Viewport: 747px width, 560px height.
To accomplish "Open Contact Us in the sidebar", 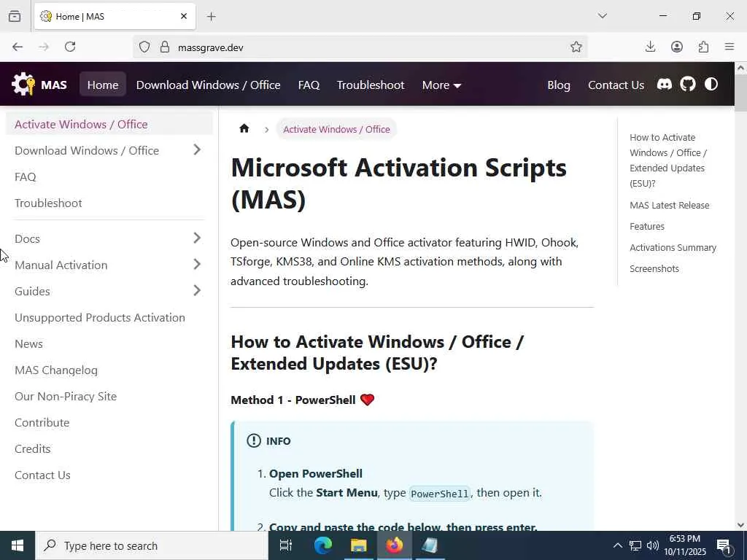I will (42, 475).
